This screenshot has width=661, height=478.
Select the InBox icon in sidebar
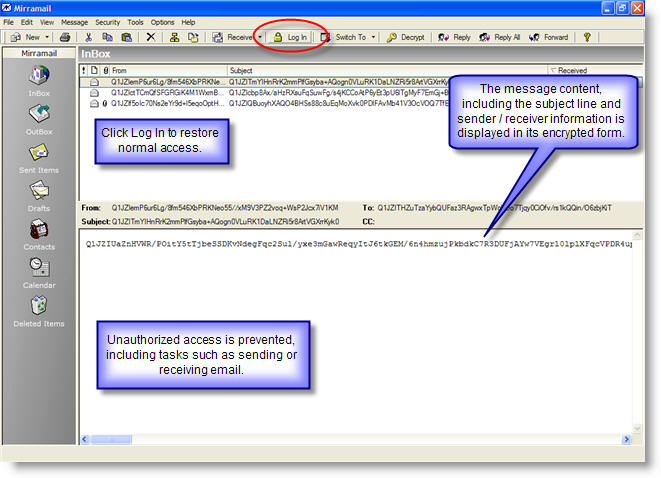[x=39, y=76]
